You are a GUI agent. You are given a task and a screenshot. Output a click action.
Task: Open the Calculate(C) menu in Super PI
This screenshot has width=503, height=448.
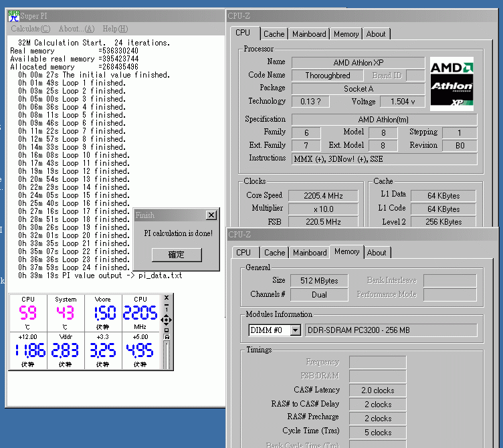[x=31, y=29]
